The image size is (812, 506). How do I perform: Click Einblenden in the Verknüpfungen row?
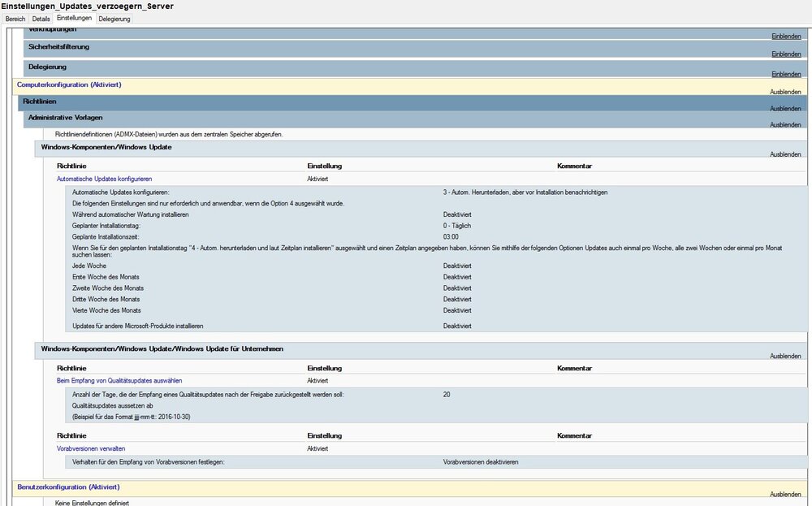pos(785,37)
